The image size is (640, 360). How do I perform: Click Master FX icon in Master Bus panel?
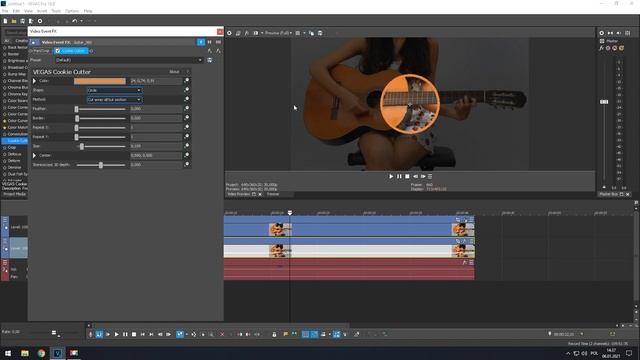click(x=601, y=48)
